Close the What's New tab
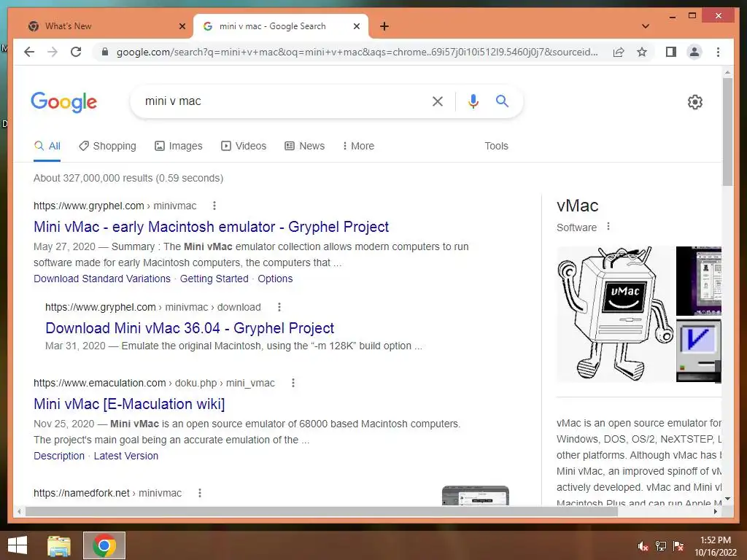Screen dimensions: 747x560 pos(182,26)
